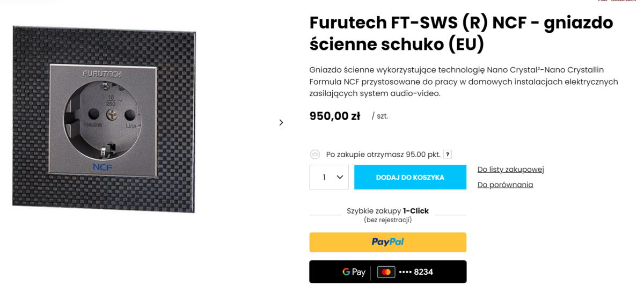Click the Szybkie zakupy 1-Click label

coord(387,211)
